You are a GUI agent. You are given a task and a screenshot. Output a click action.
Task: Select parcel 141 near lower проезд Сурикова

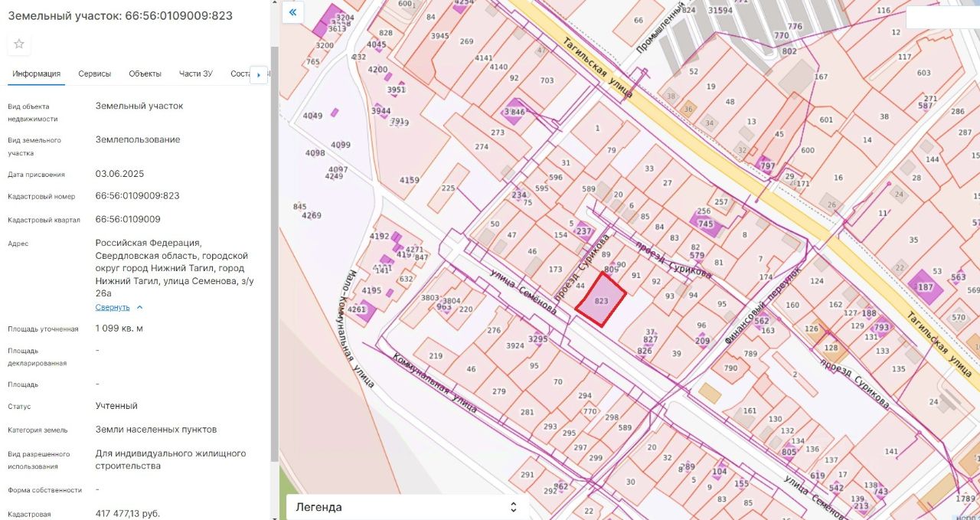tap(891, 452)
